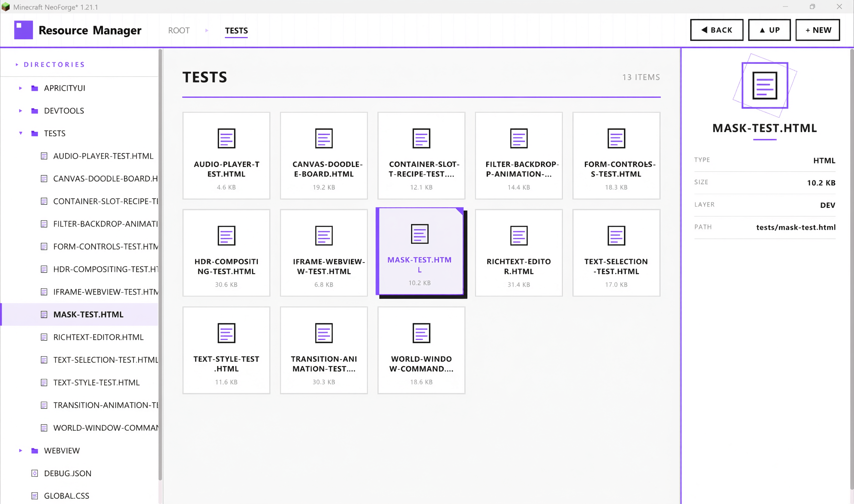Click the DEVTOOLS folder icon
854x504 pixels.
[35, 111]
